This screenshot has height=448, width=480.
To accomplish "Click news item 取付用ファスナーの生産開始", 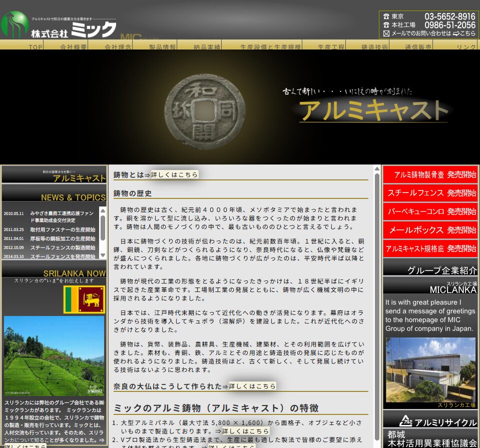I will coord(63,229).
